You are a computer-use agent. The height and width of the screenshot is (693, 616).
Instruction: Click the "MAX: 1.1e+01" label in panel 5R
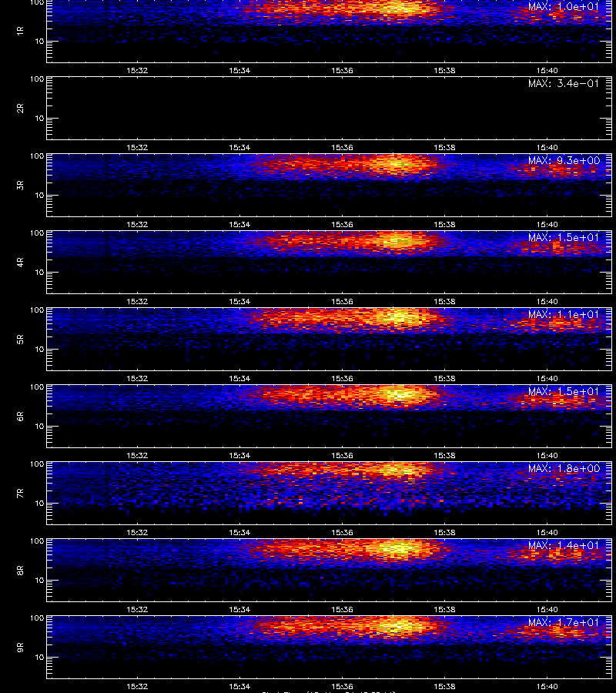(564, 314)
